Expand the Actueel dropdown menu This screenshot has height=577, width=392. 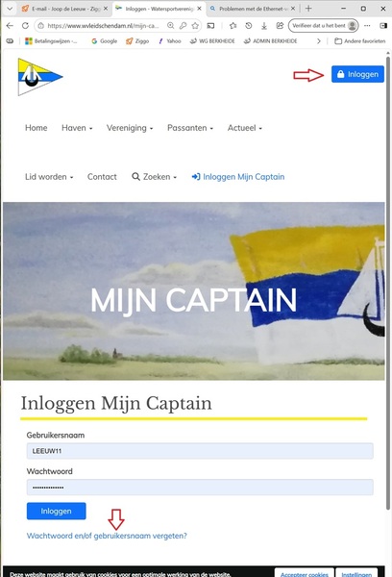pos(245,128)
